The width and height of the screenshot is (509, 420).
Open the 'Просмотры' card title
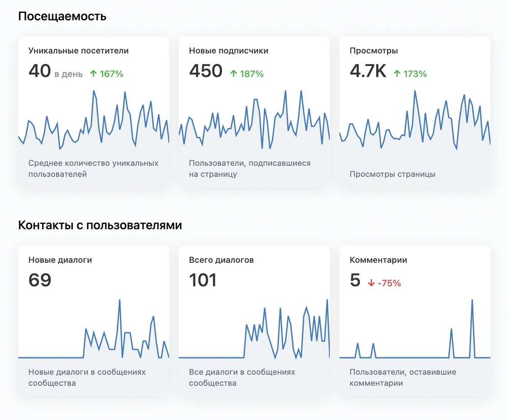point(374,51)
